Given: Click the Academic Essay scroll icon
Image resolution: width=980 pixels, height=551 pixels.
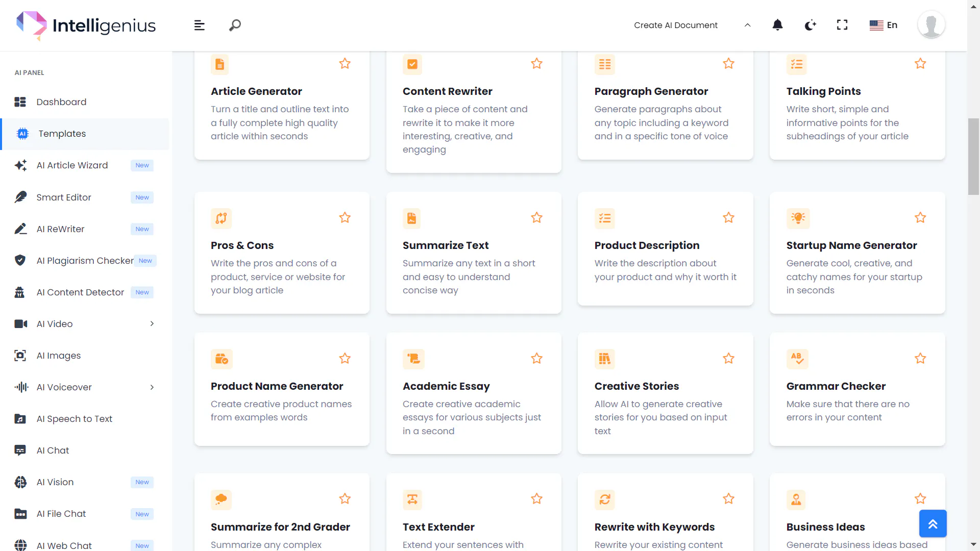Looking at the screenshot, I should coord(413,359).
